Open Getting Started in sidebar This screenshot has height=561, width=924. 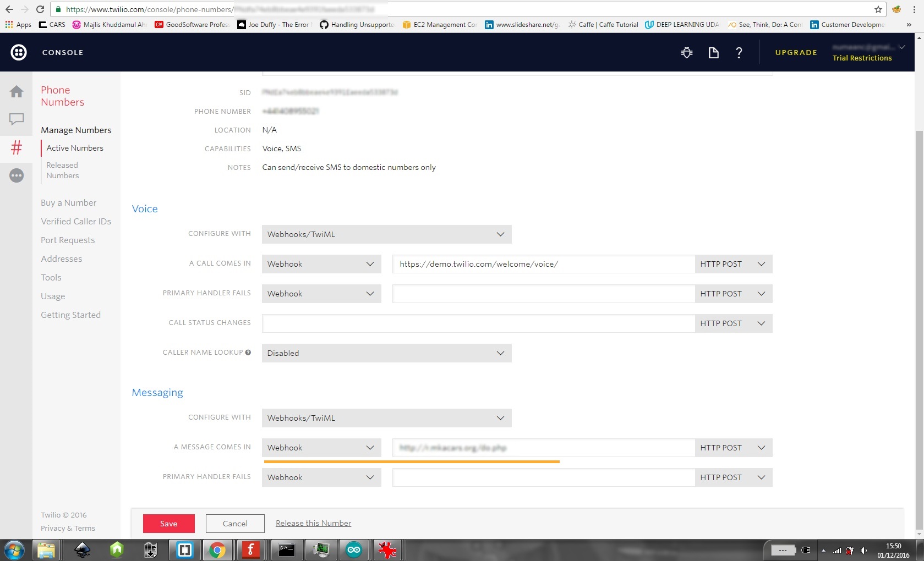point(70,315)
